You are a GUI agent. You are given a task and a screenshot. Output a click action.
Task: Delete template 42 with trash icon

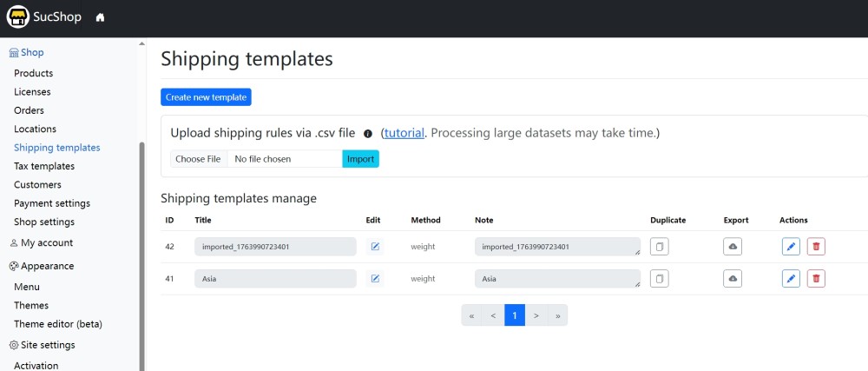point(816,247)
